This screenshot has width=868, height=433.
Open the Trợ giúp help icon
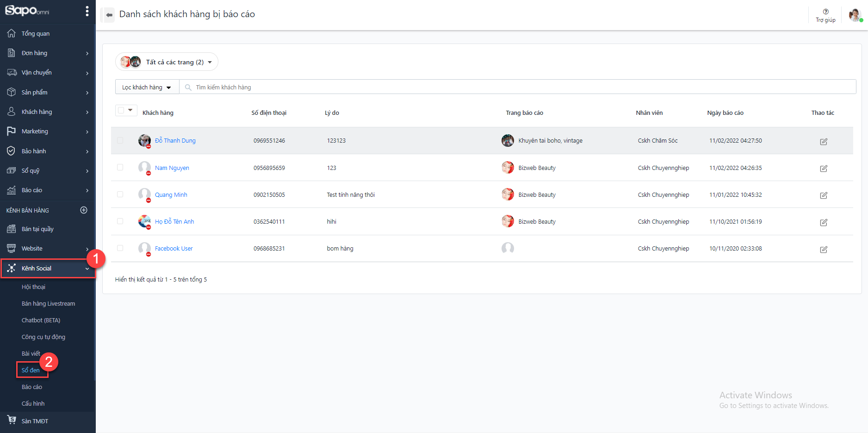coord(825,15)
